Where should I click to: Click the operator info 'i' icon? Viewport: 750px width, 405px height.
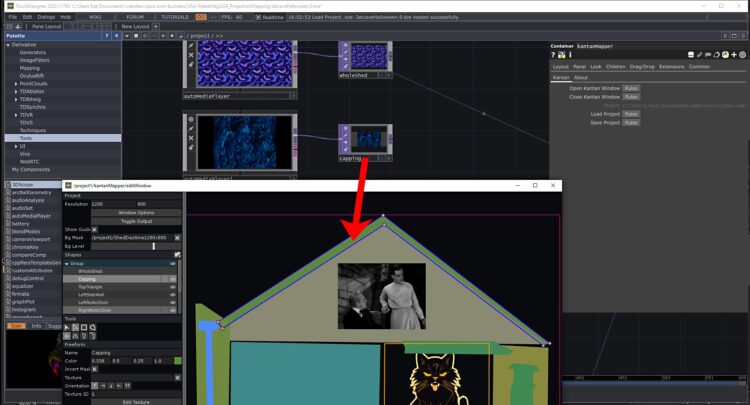tap(570, 55)
